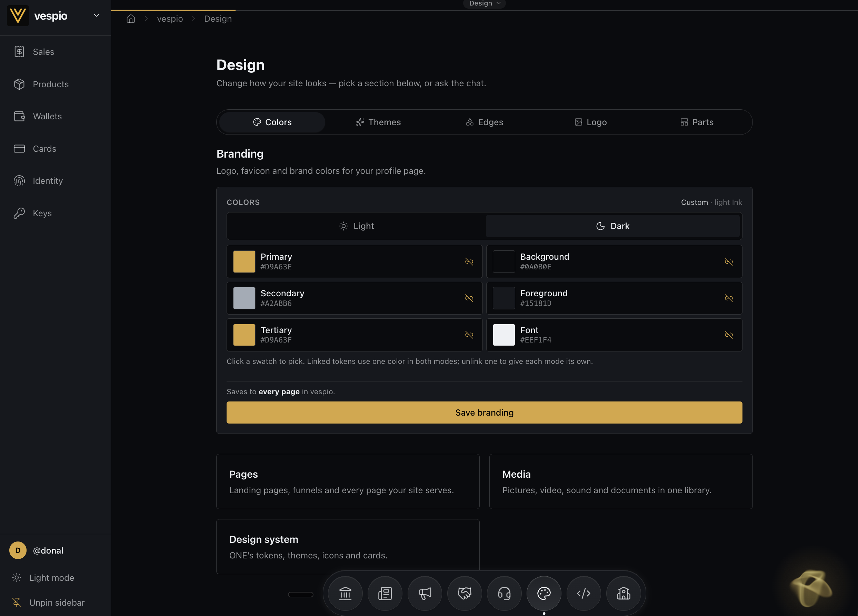
Task: Switch to the Themes tab
Action: click(x=378, y=122)
